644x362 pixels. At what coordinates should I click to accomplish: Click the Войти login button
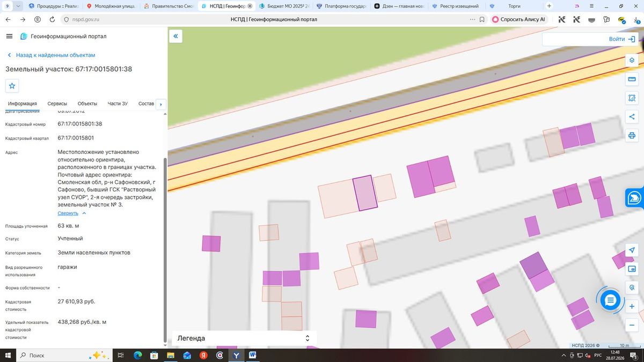click(622, 39)
